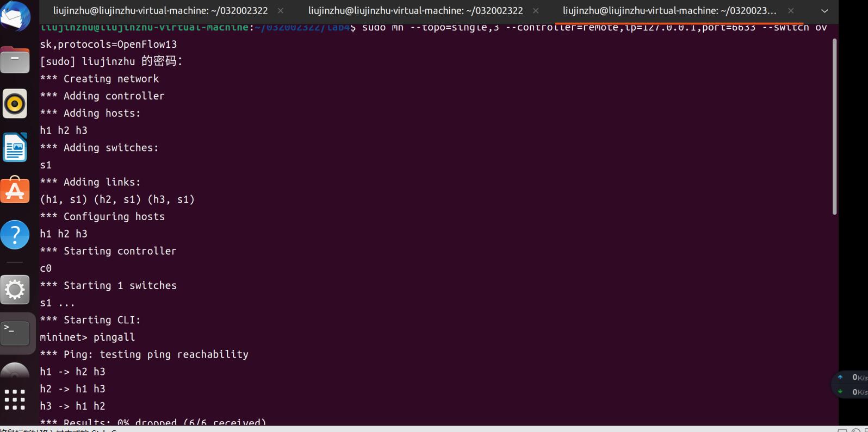Viewport: 868px width, 432px height.
Task: Click the '*** Configuring hosts' line
Action: tap(102, 217)
